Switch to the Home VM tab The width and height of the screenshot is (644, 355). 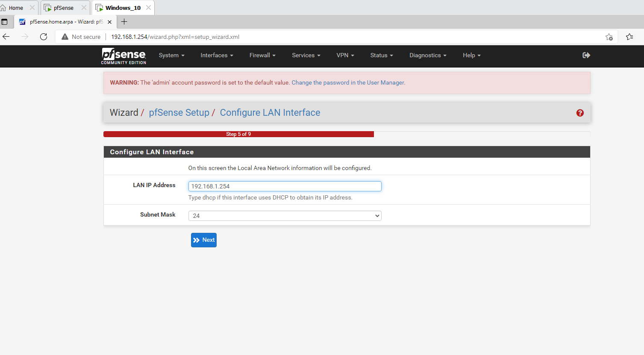(16, 8)
